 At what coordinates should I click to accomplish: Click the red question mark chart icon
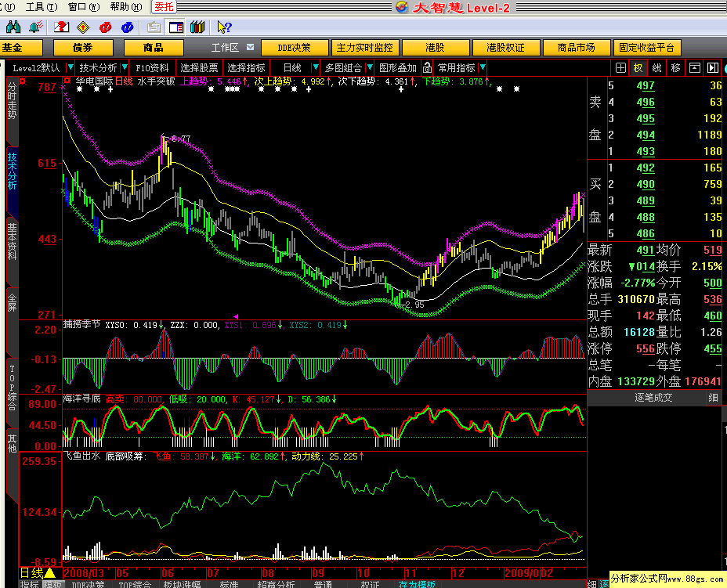[61, 27]
